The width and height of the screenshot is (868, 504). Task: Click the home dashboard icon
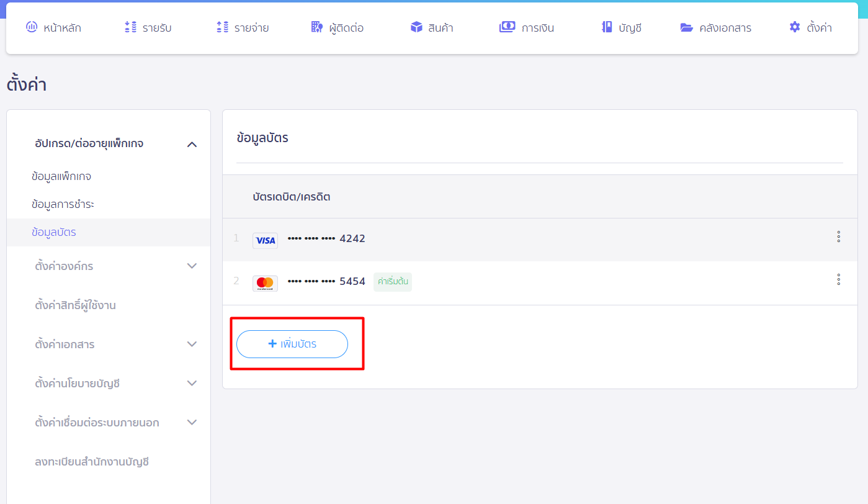click(x=32, y=27)
